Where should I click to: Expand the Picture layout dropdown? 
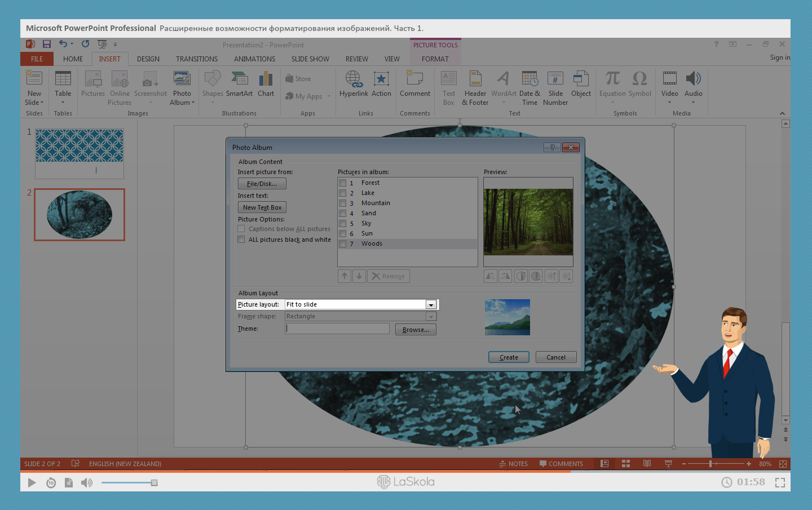pos(431,305)
